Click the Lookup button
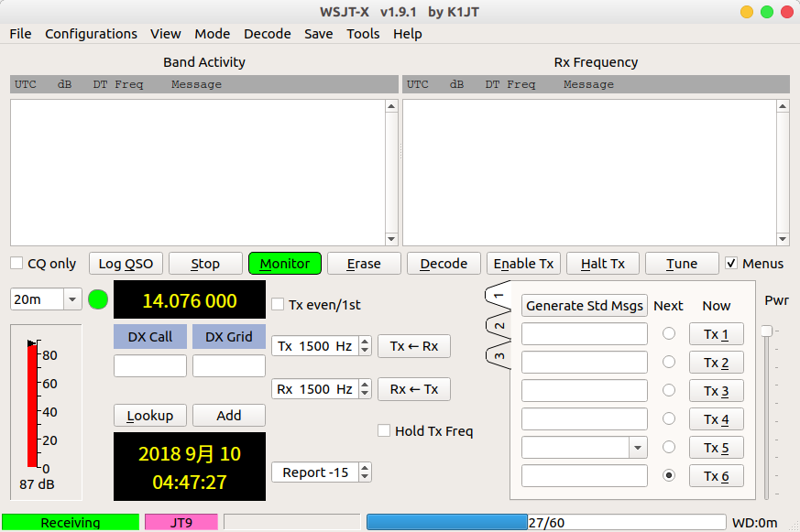The width and height of the screenshot is (800, 532). tap(150, 416)
